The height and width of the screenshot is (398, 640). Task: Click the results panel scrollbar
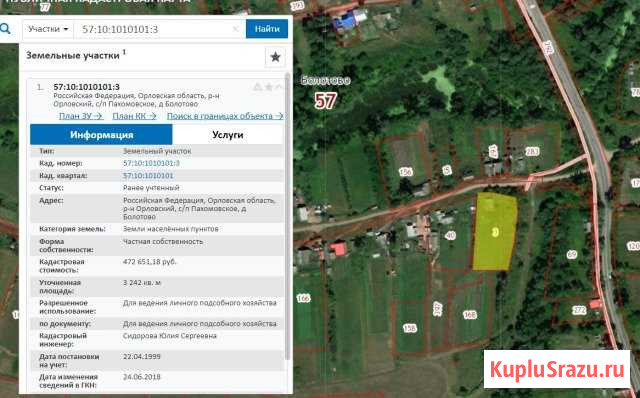pyautogui.click(x=287, y=216)
